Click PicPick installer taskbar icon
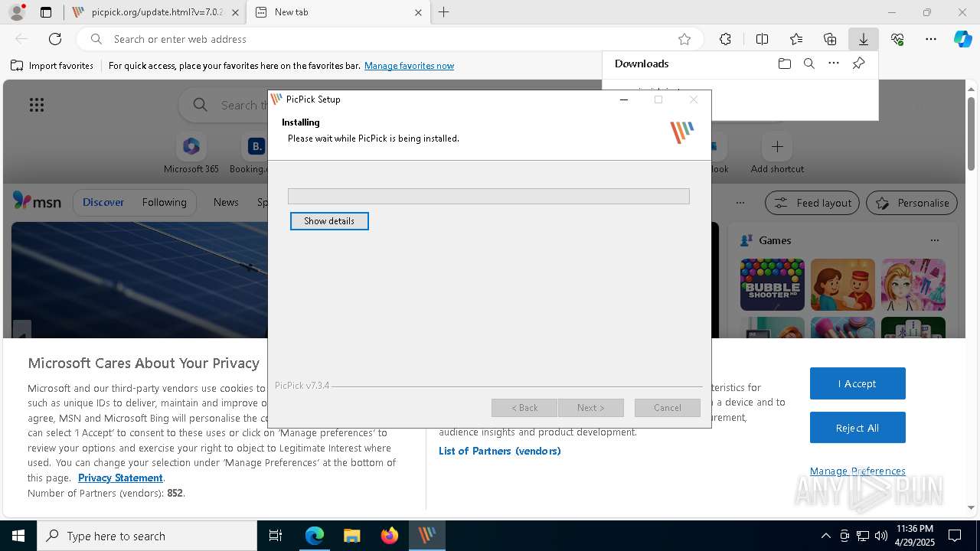This screenshot has width=980, height=551. coord(426,536)
